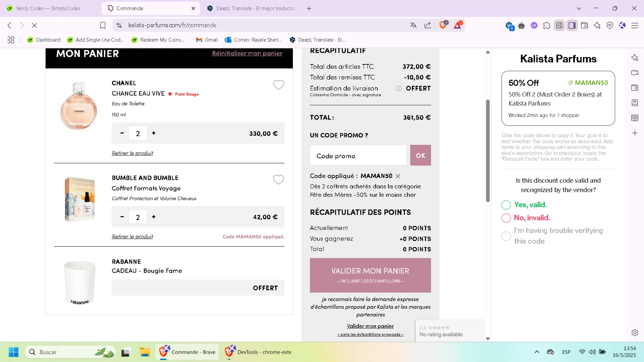Open the browser main menu
The image size is (644, 362).
[635, 25]
